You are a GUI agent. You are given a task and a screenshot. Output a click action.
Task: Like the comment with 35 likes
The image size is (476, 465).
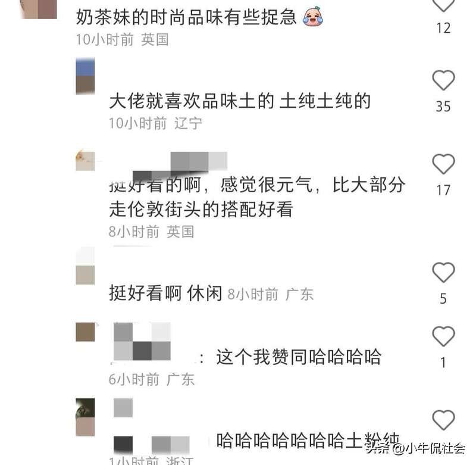[x=443, y=80]
